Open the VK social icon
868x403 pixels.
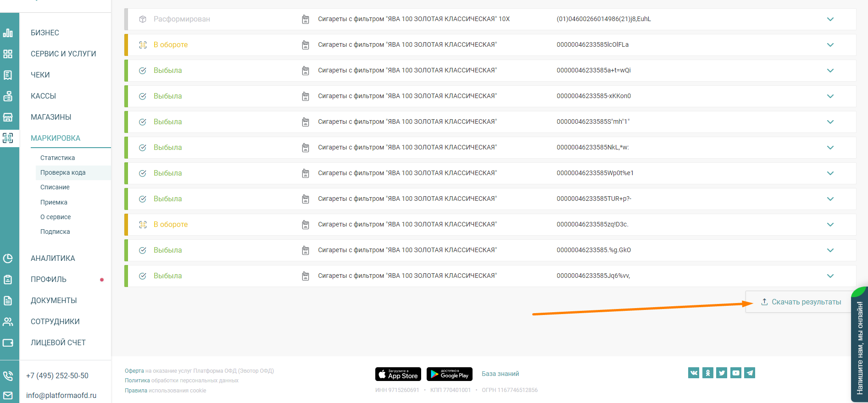(694, 373)
